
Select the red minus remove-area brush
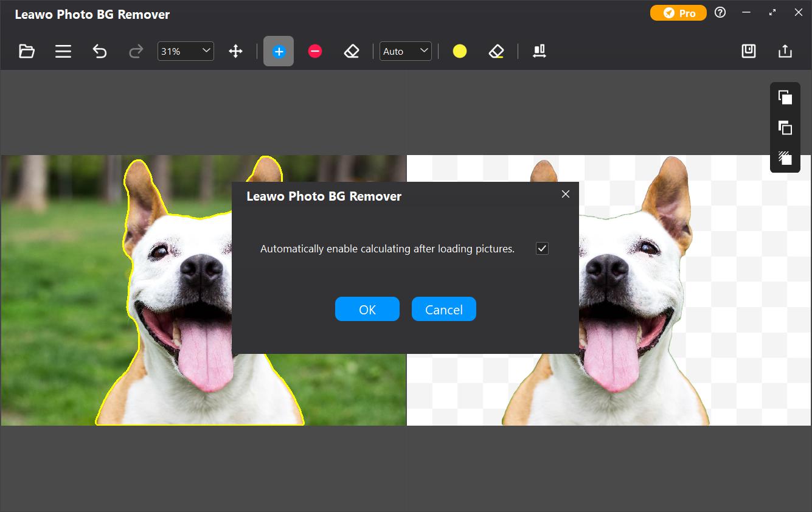click(x=315, y=52)
